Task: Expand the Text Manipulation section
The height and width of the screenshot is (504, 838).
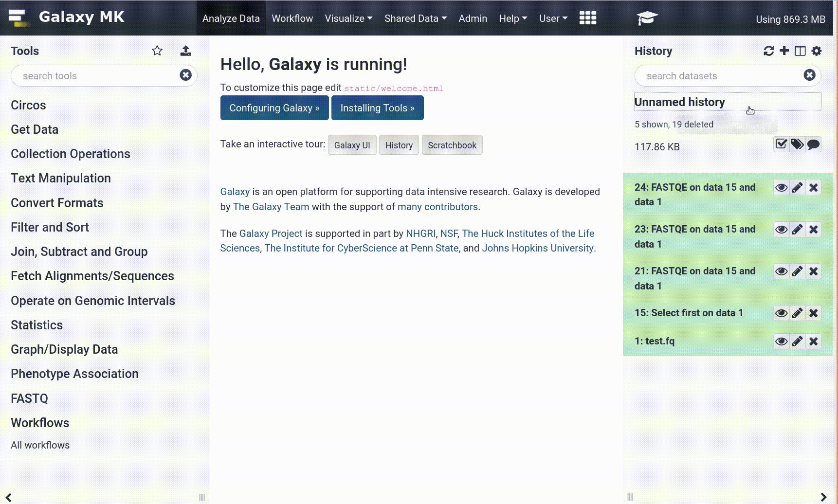Action: click(61, 178)
